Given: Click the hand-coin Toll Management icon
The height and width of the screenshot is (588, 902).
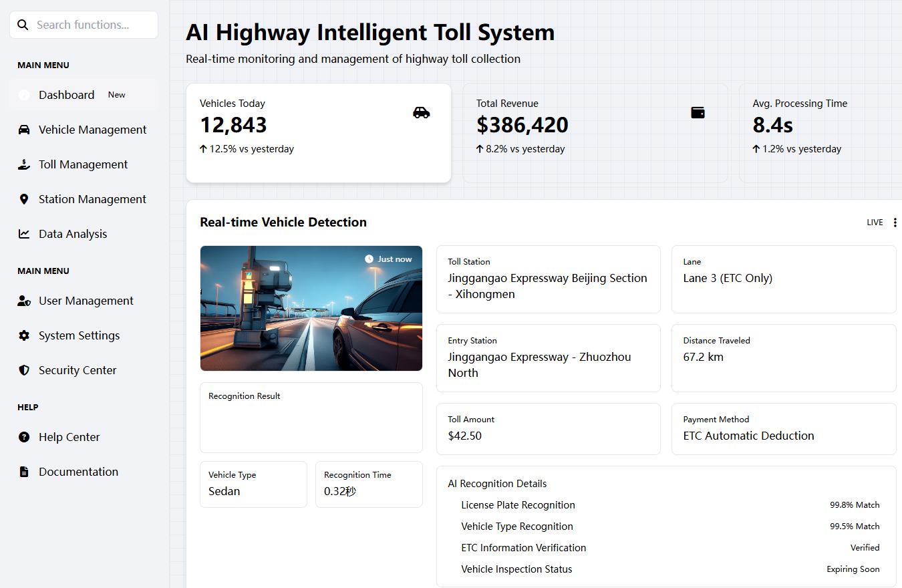Looking at the screenshot, I should tap(24, 164).
